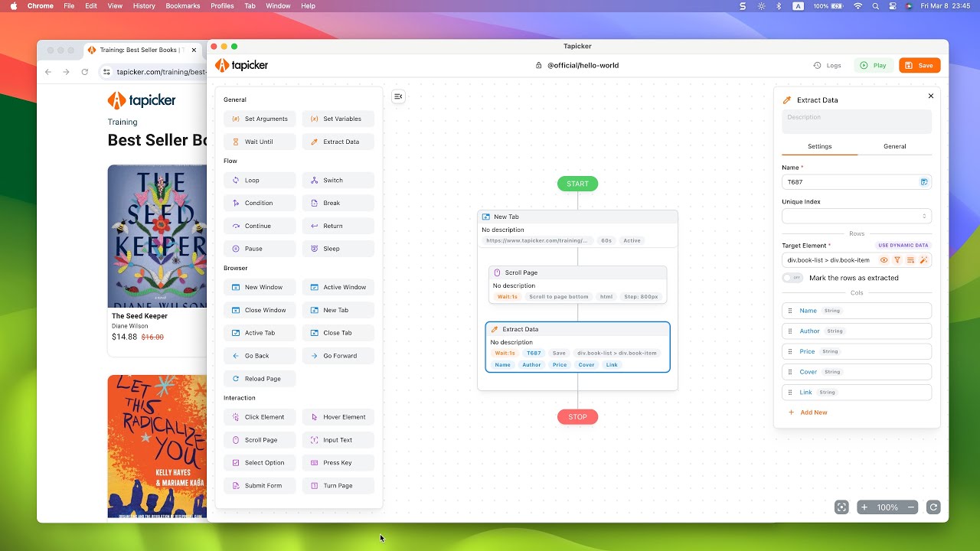Pick Close Window in Browser section
Image resolution: width=980 pixels, height=551 pixels.
(x=260, y=310)
